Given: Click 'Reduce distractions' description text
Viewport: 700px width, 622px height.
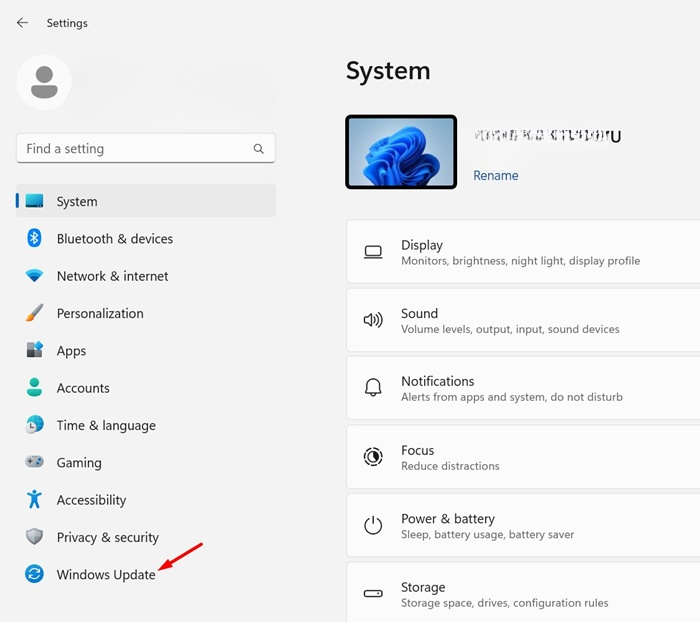Looking at the screenshot, I should (x=450, y=466).
